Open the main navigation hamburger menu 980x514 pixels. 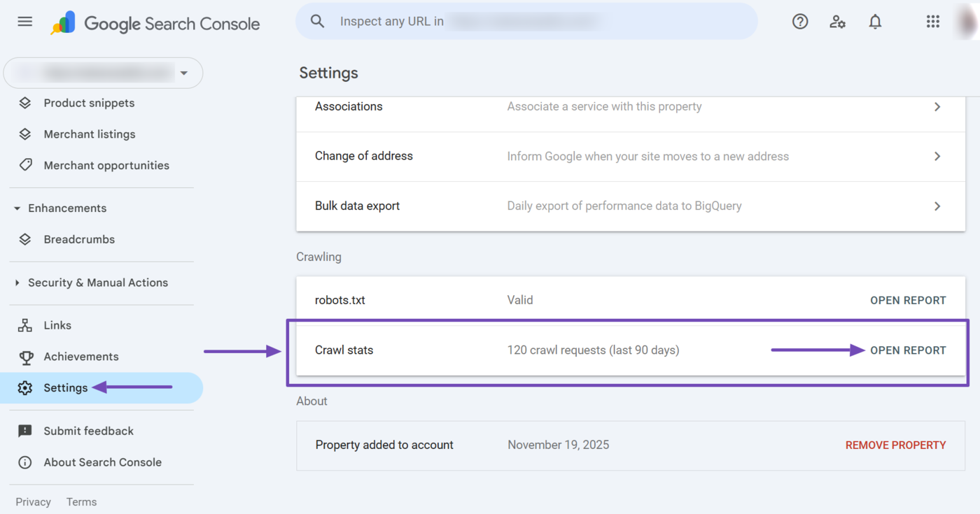[24, 21]
